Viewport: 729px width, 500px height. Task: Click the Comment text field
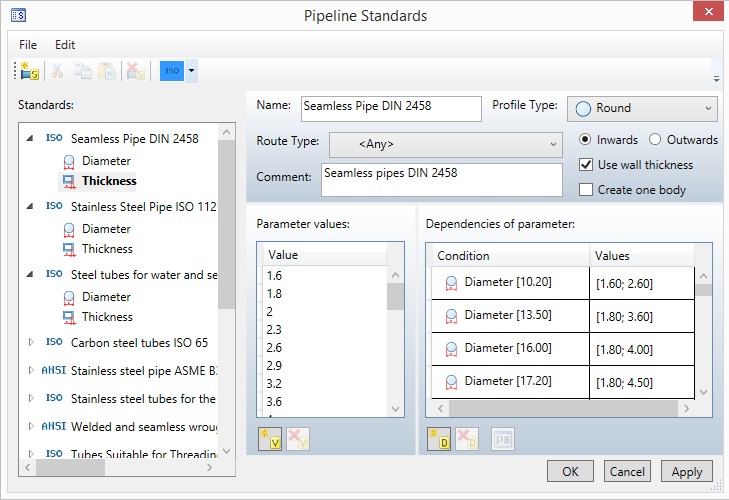click(x=441, y=180)
